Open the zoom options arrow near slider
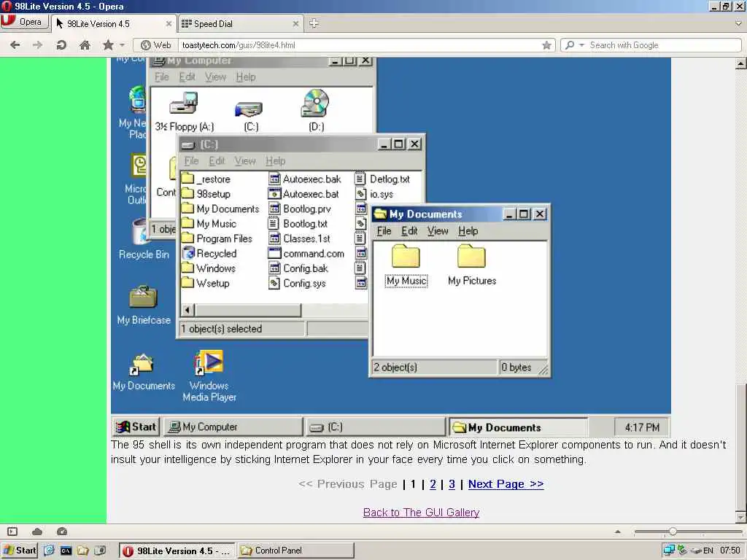 (x=618, y=532)
